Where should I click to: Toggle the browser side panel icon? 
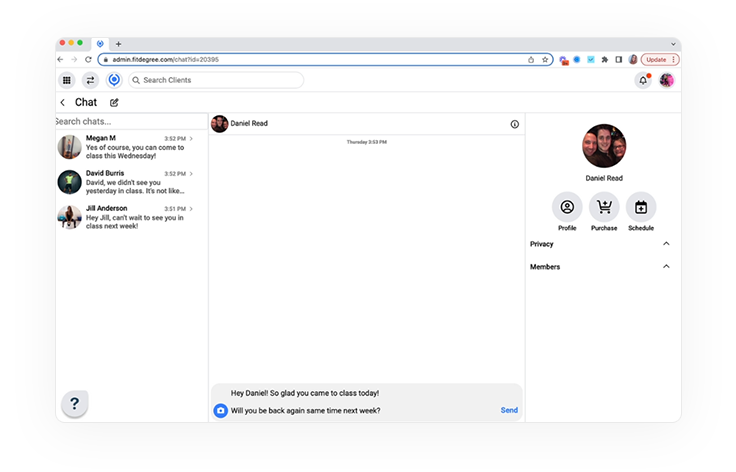coord(619,60)
